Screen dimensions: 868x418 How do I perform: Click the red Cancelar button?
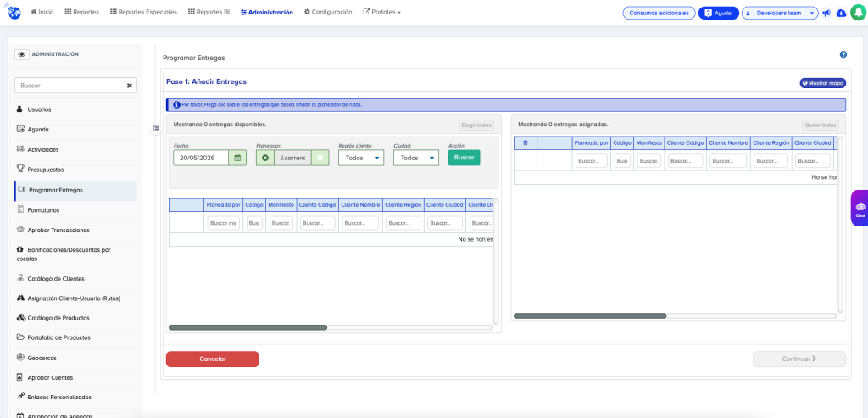click(x=213, y=359)
